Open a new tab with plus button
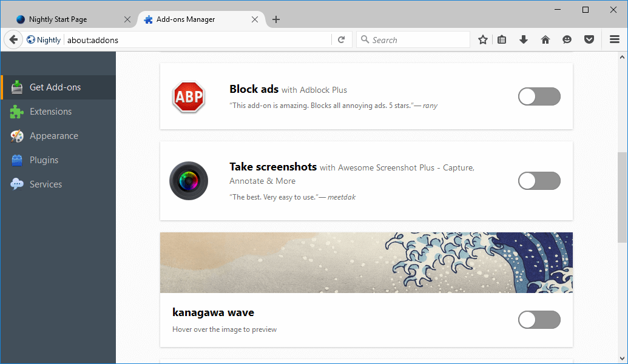 [276, 19]
